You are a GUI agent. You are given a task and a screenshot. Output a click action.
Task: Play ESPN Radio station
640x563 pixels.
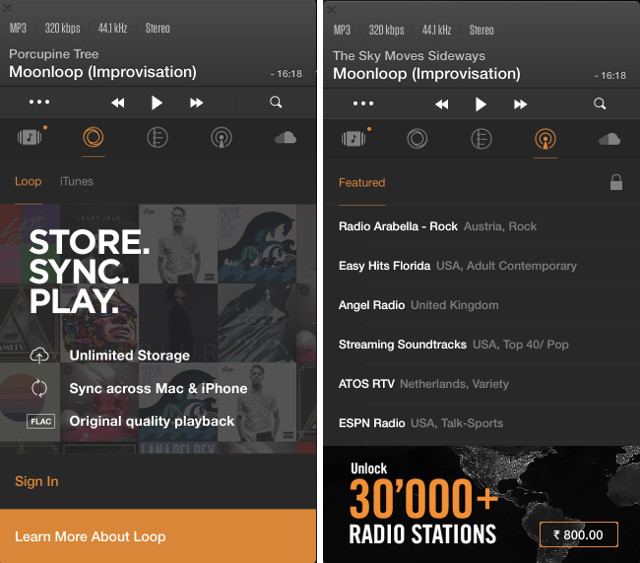(482, 423)
